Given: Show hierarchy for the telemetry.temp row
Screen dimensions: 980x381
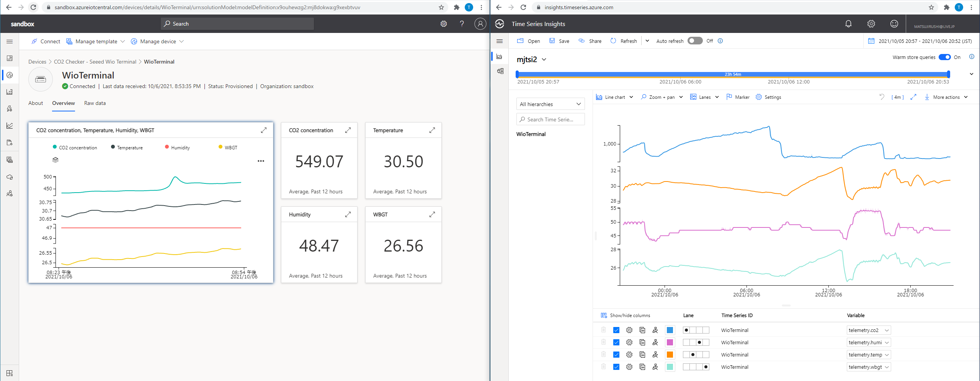Looking at the screenshot, I should pos(655,355).
